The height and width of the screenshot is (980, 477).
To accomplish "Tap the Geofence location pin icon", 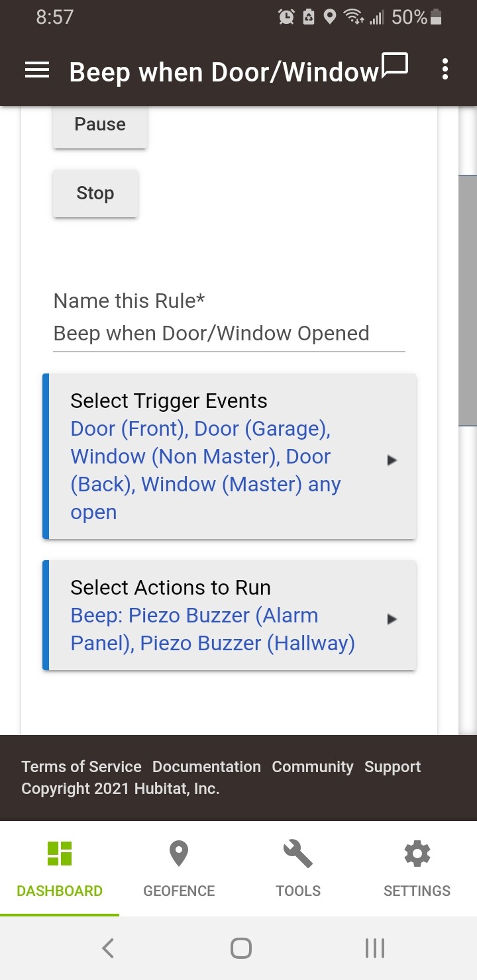I will pyautogui.click(x=179, y=854).
